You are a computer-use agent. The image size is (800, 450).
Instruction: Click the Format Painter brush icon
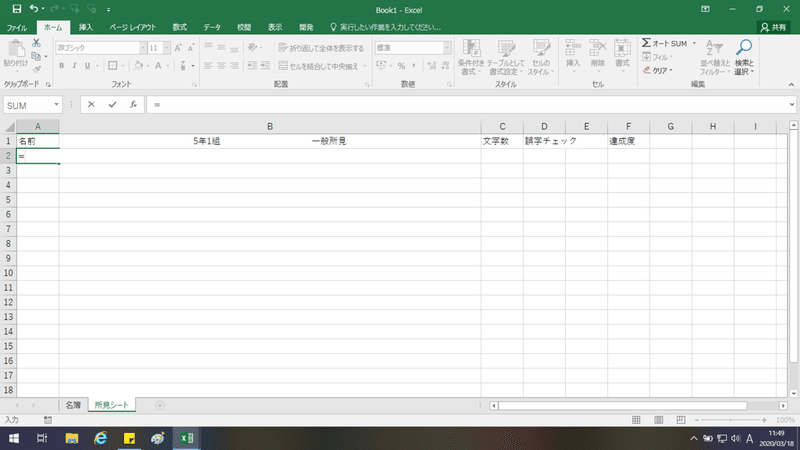(x=36, y=69)
